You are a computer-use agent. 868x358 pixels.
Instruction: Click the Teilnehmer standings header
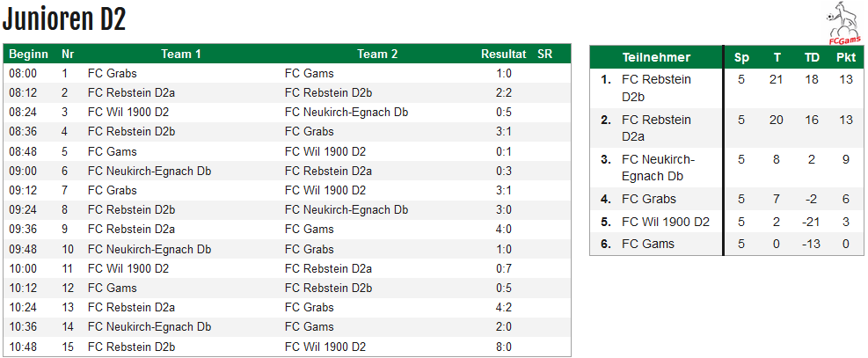pyautogui.click(x=656, y=57)
